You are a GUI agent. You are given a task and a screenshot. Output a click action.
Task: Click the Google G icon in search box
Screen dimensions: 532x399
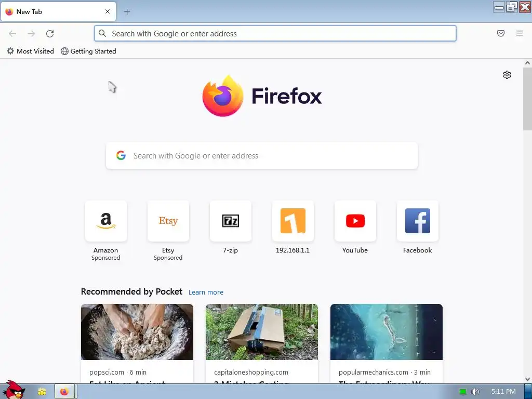(x=121, y=155)
